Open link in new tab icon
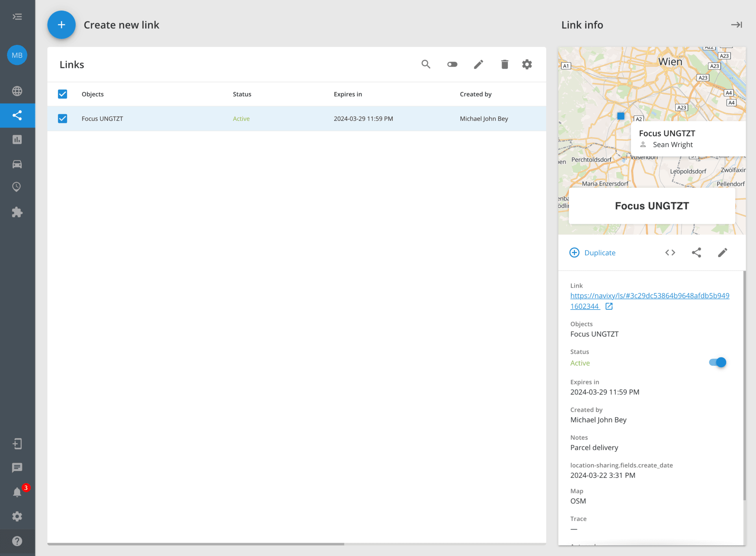Screen dimensions: 756x556 click(x=609, y=306)
